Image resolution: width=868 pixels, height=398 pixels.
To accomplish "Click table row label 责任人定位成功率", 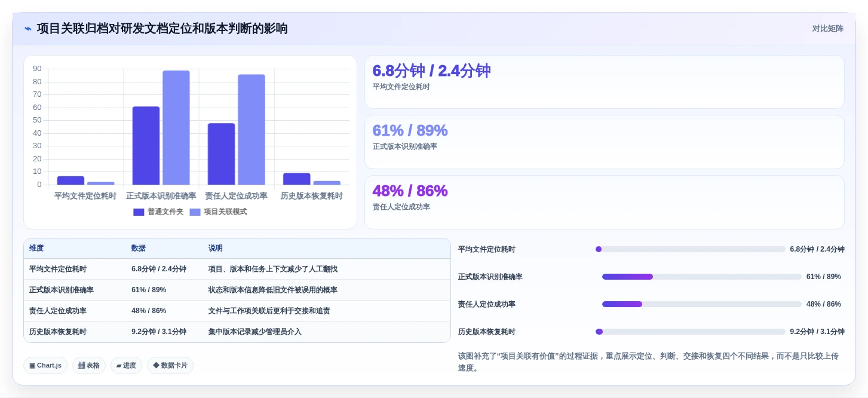I will (x=58, y=311).
